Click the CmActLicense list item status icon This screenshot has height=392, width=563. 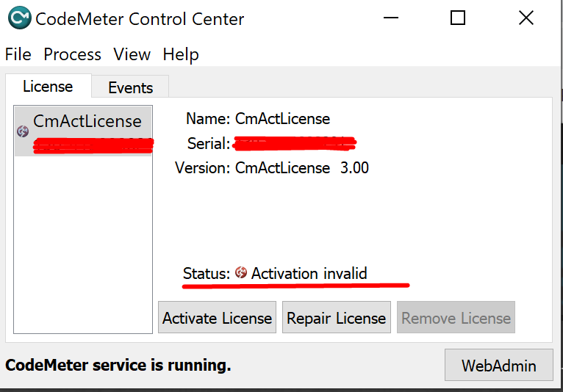23,131
